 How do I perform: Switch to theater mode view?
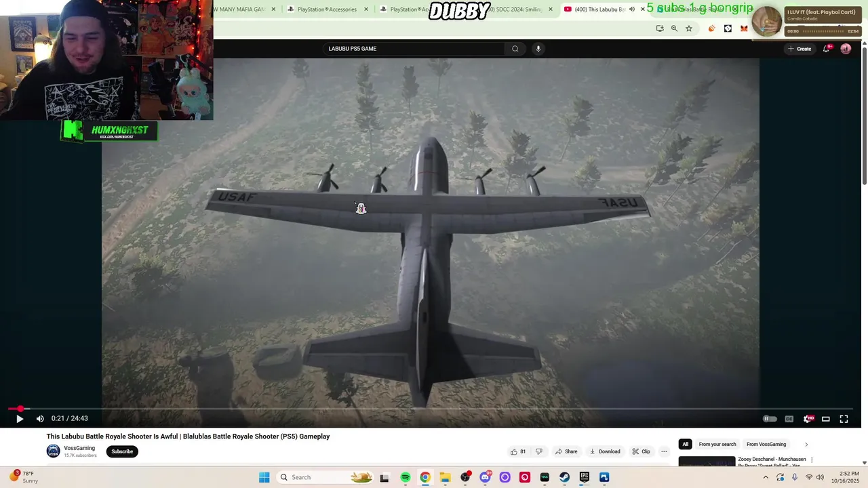(x=826, y=419)
